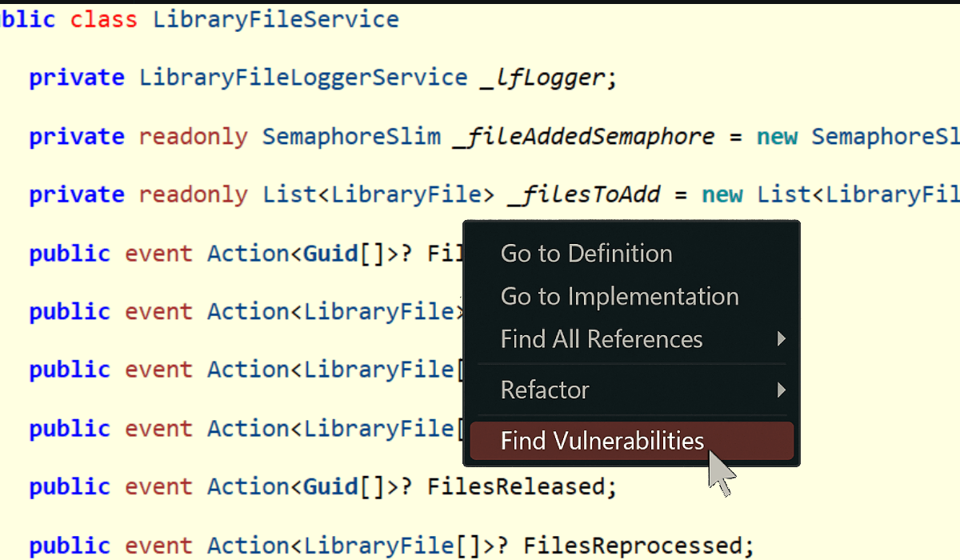This screenshot has height=560, width=960.
Task: Expand the Find All References submenu arrow
Action: tap(782, 339)
